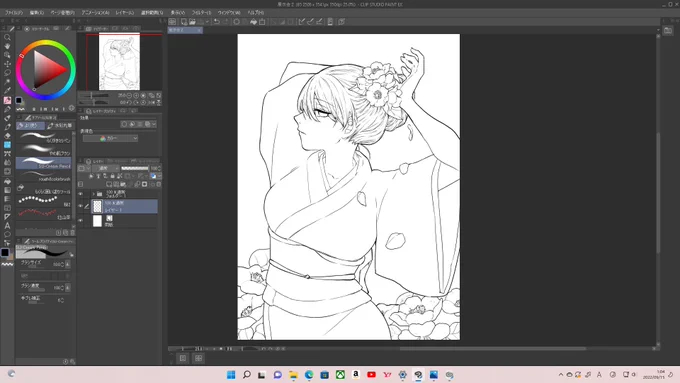
Task: Open the Animation menu
Action: pos(95,13)
